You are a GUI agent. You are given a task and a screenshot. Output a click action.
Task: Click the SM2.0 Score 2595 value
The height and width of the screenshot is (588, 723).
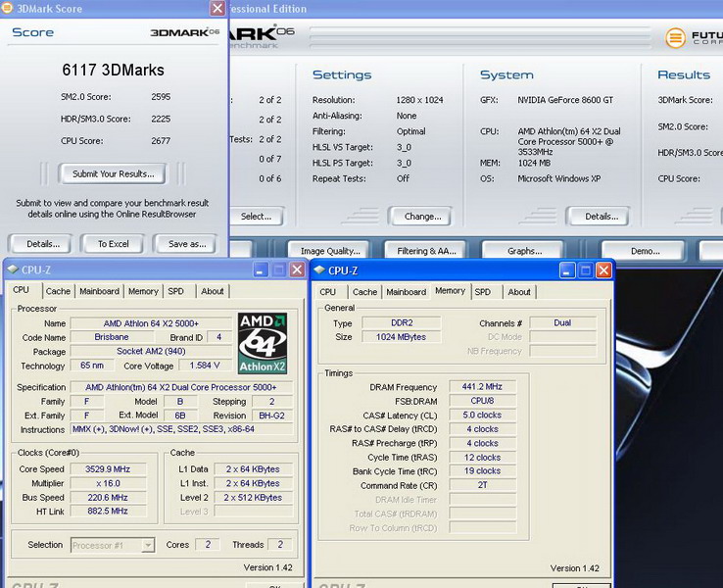click(161, 97)
